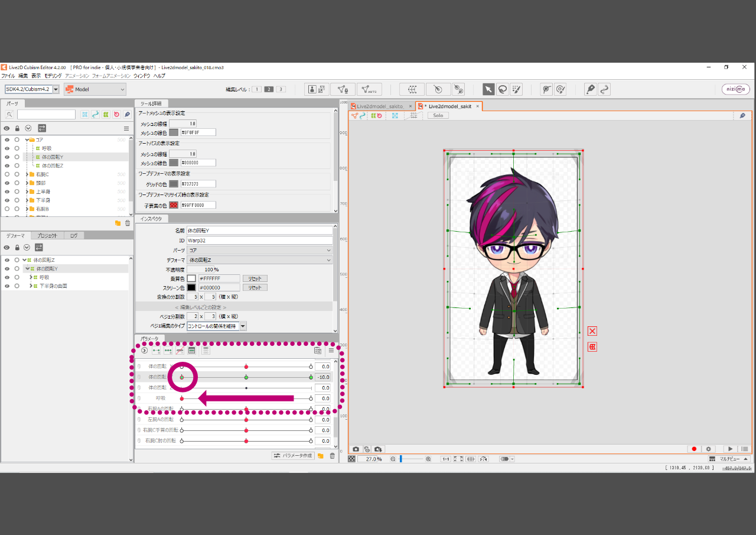Viewport: 756px width, 535px height.
Task: Reset スクリーン色 with リセット button
Action: coord(255,288)
